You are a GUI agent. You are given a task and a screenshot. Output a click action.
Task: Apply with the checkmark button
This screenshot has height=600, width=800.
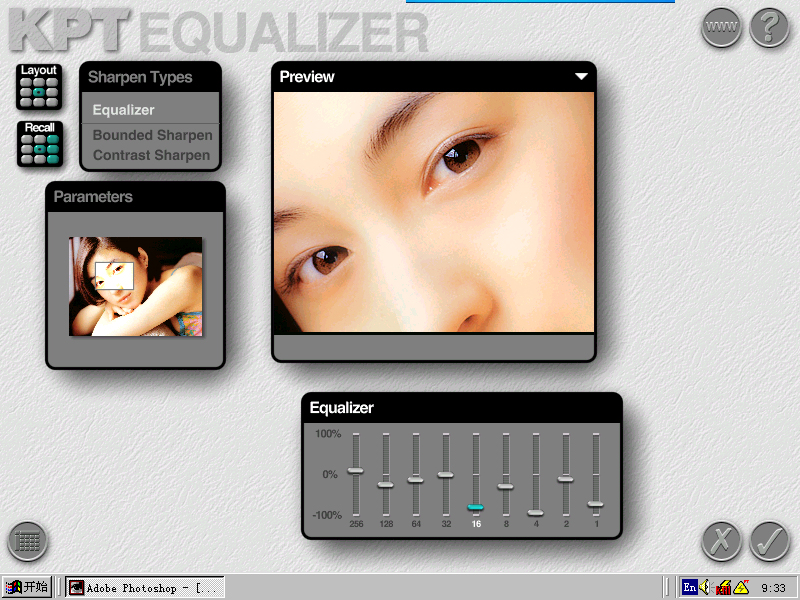click(x=769, y=541)
